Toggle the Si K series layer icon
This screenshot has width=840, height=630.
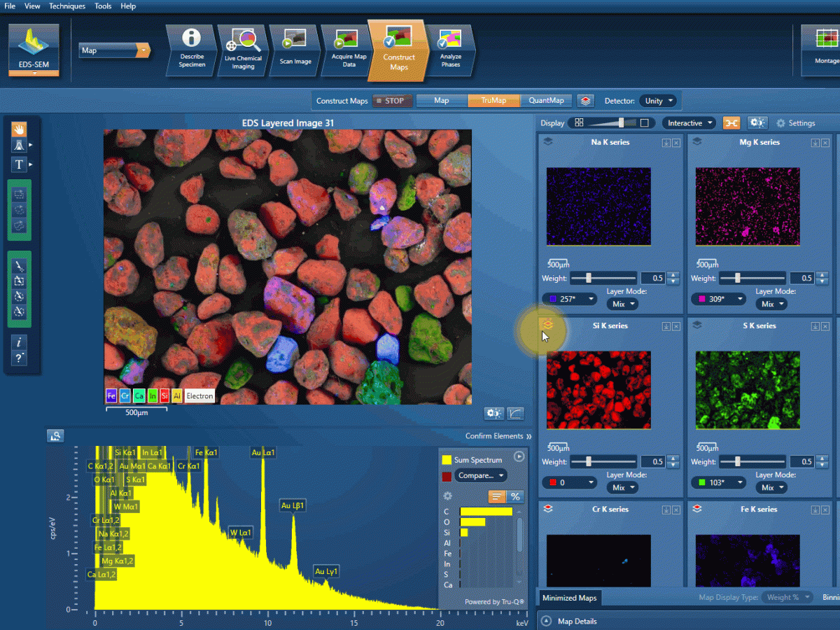(x=548, y=325)
